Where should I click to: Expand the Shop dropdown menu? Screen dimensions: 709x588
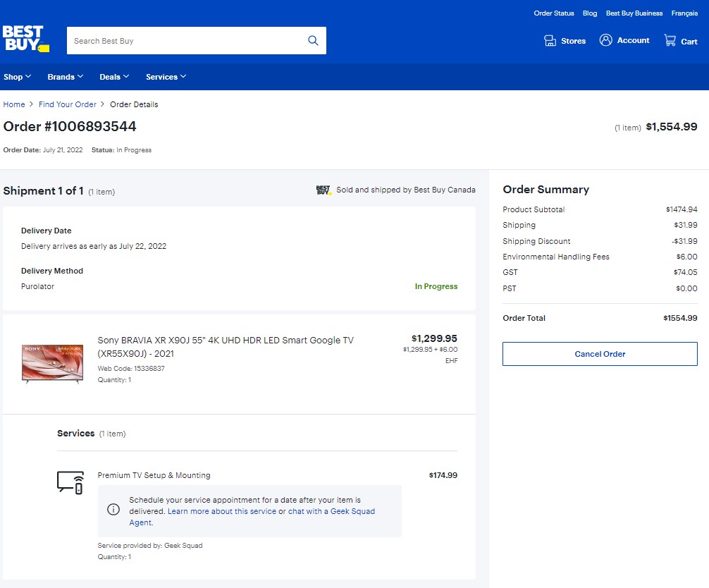pyautogui.click(x=17, y=77)
